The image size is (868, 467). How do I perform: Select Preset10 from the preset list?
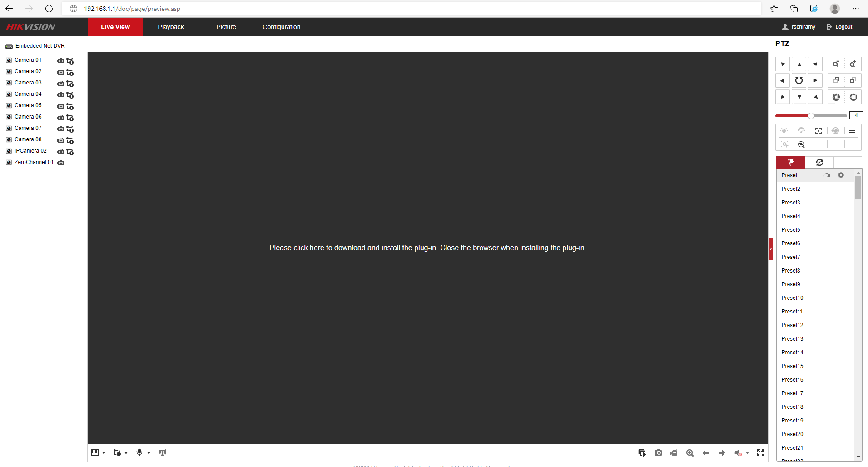coord(792,298)
